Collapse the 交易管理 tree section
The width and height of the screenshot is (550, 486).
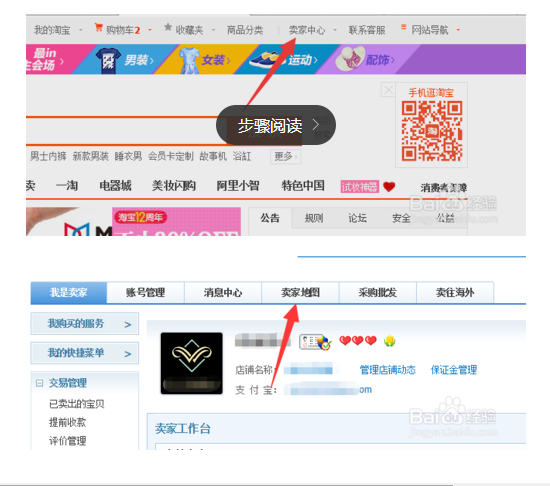(x=39, y=383)
